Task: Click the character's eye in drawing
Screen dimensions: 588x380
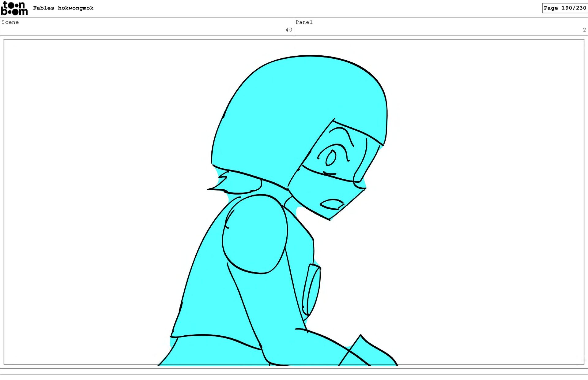Action: 330,158
